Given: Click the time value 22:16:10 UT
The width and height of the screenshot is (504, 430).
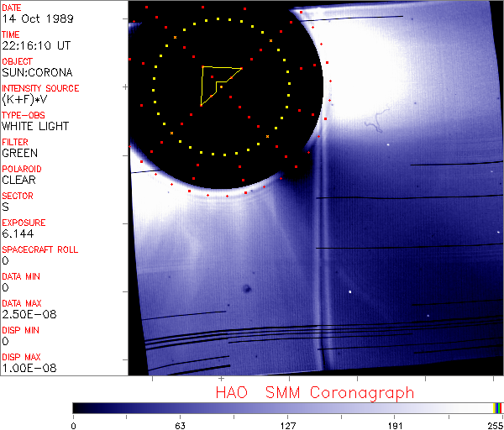Looking at the screenshot, I should (35, 45).
